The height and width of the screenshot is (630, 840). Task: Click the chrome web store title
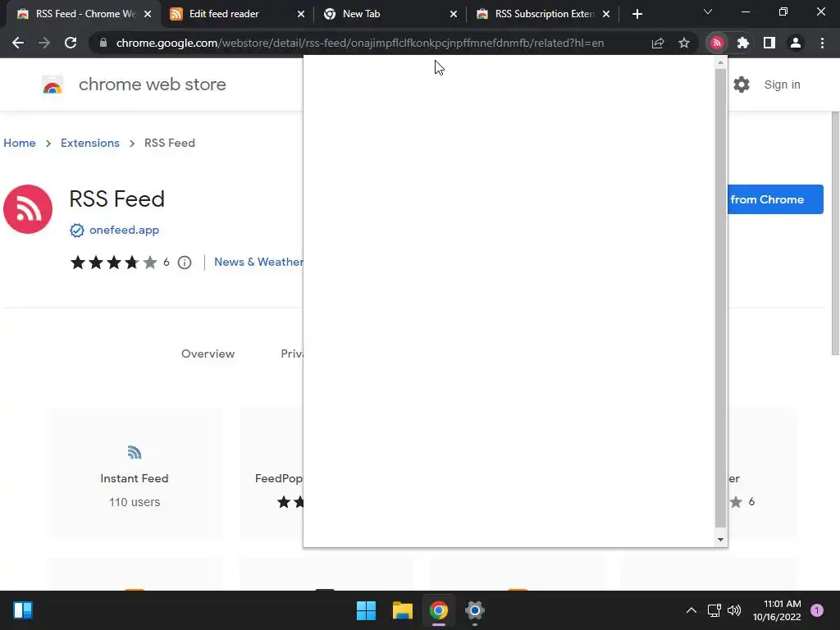click(152, 84)
